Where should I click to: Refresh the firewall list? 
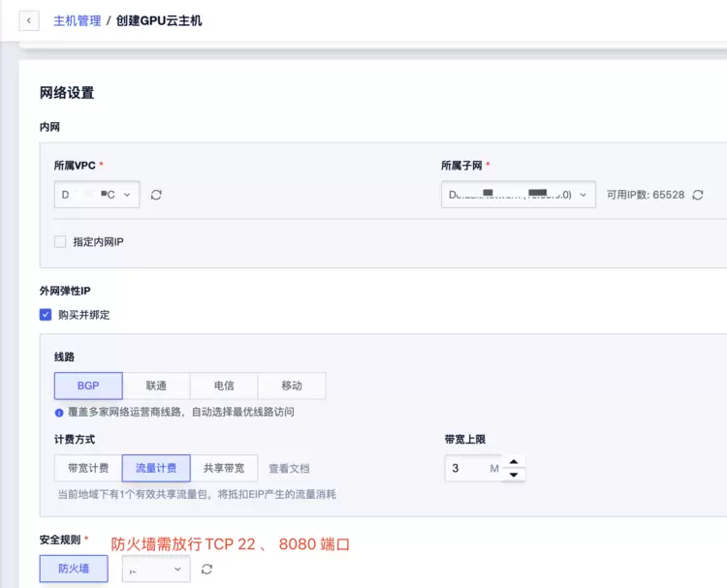(206, 570)
